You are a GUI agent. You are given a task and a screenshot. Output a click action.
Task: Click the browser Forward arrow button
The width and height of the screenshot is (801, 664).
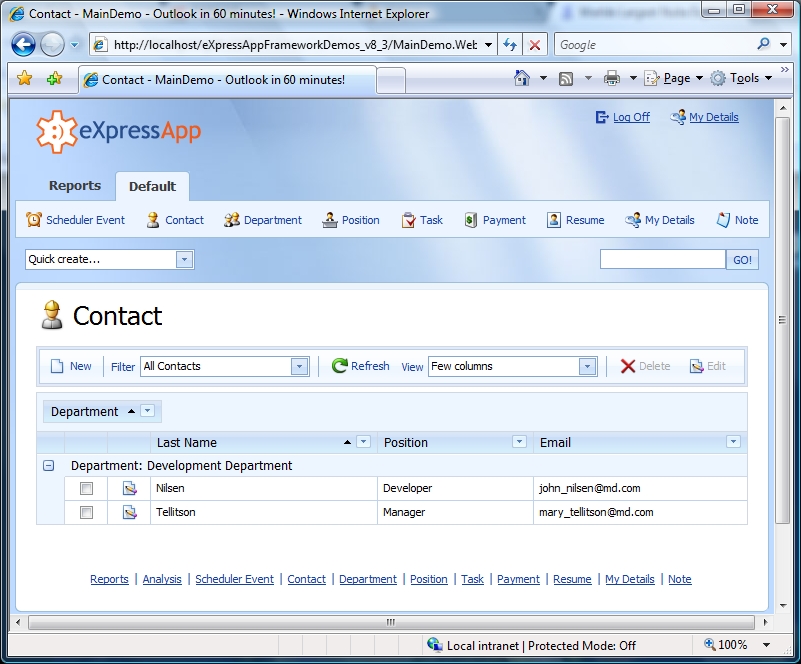pos(52,44)
